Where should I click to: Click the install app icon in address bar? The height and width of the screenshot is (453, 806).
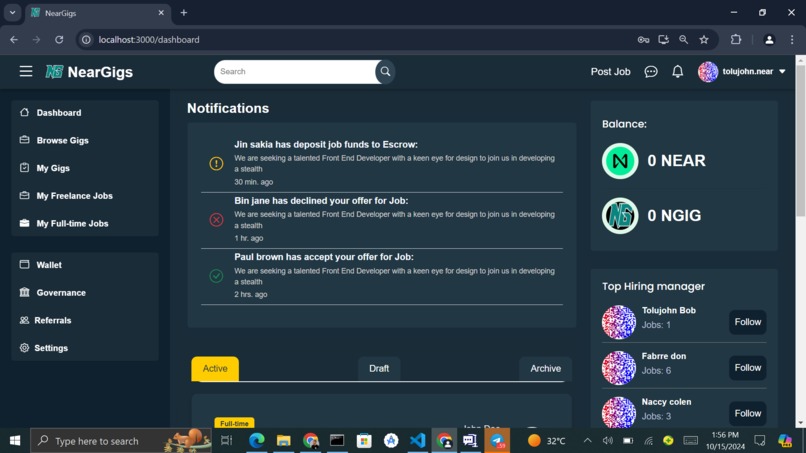pyautogui.click(x=664, y=40)
